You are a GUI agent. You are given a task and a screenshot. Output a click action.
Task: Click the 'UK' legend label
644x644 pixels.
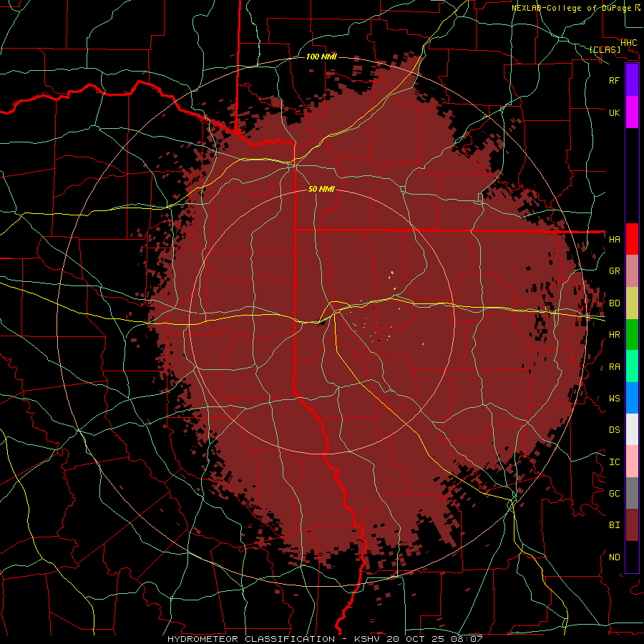pyautogui.click(x=614, y=112)
